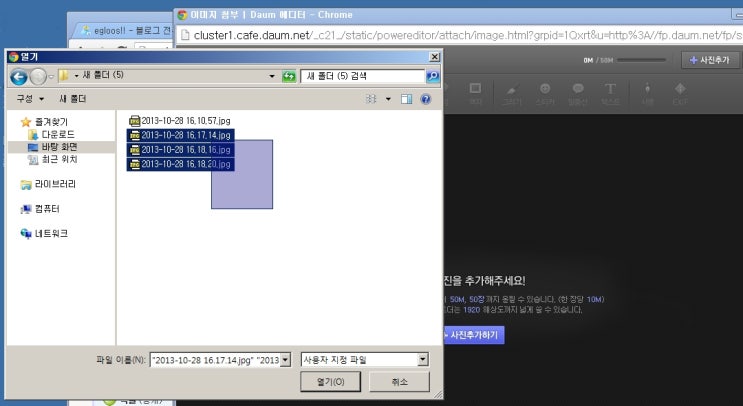Click the 새 폴더 (5) breadcrumb

103,75
